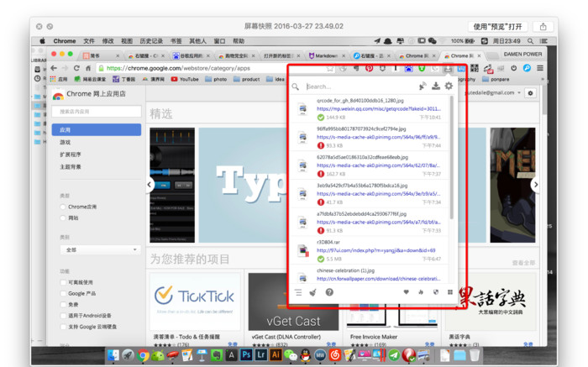Click the blue key extension icon

527,68
